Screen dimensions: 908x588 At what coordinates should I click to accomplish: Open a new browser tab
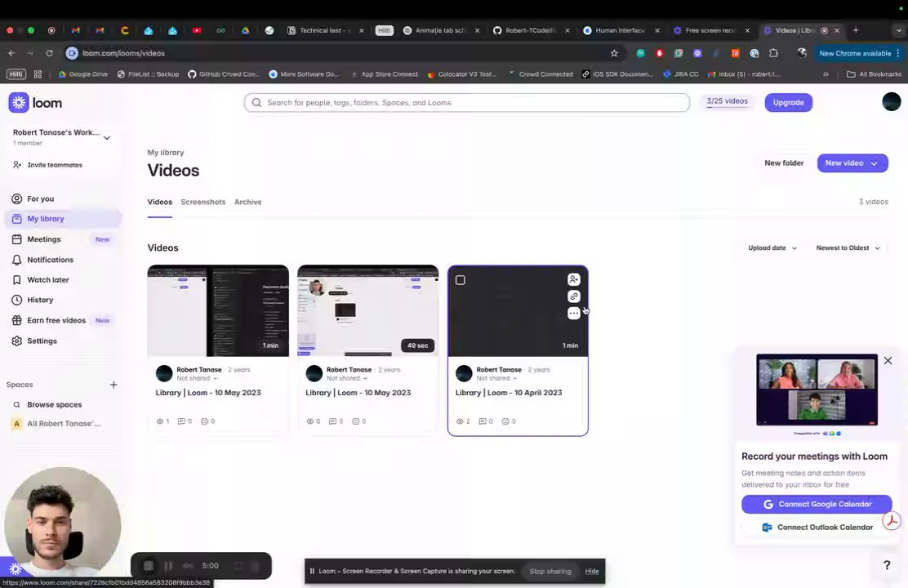pyautogui.click(x=856, y=30)
